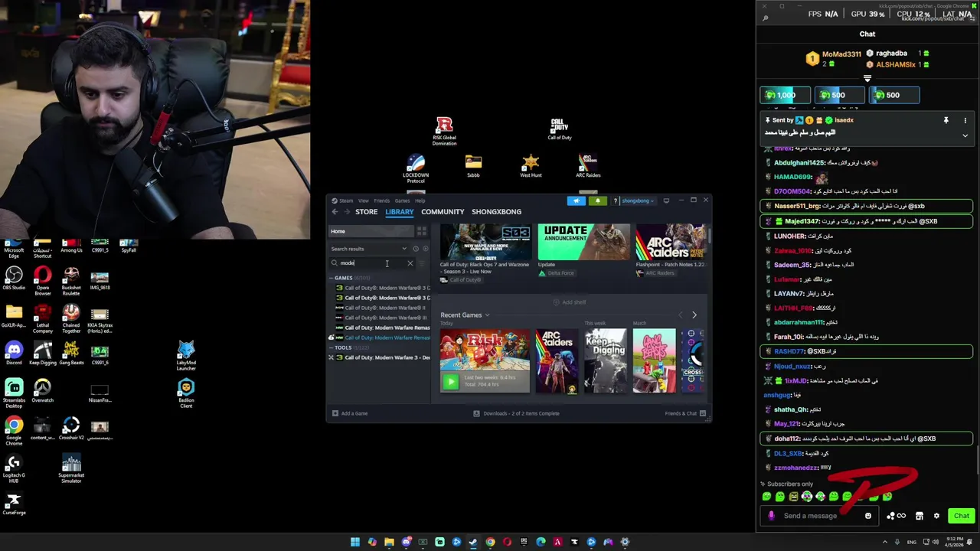This screenshot has width=980, height=551.
Task: Launch Risk with green play button
Action: point(450,382)
